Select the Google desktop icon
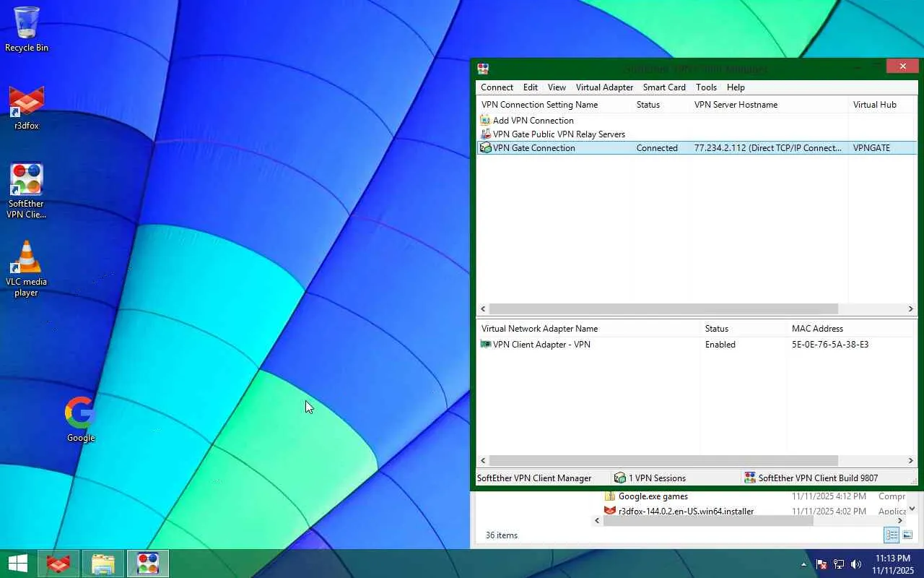 point(81,419)
